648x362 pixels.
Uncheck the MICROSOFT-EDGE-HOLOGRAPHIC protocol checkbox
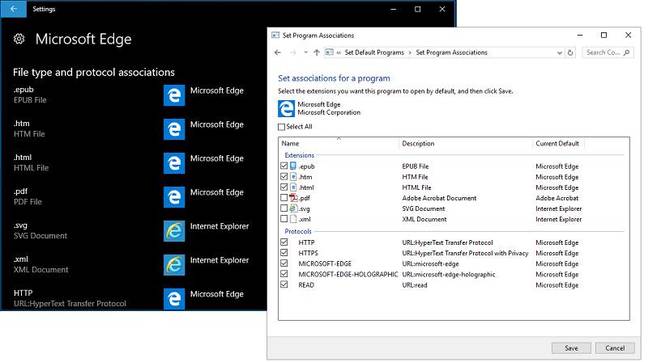tap(284, 274)
